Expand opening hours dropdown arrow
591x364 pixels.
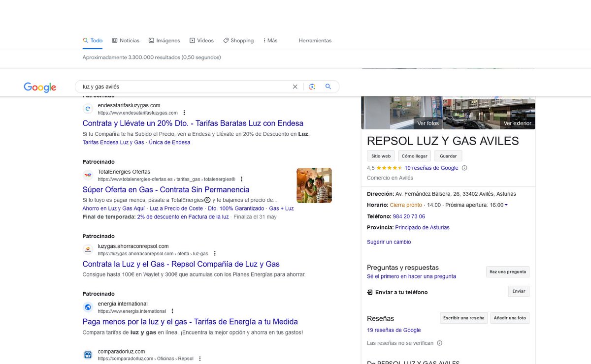click(506, 205)
